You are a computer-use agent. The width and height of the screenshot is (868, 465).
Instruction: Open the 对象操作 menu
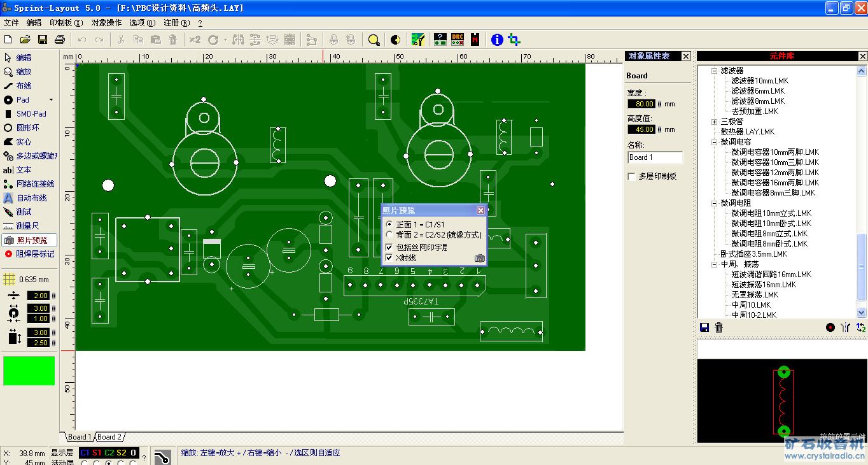click(x=106, y=22)
